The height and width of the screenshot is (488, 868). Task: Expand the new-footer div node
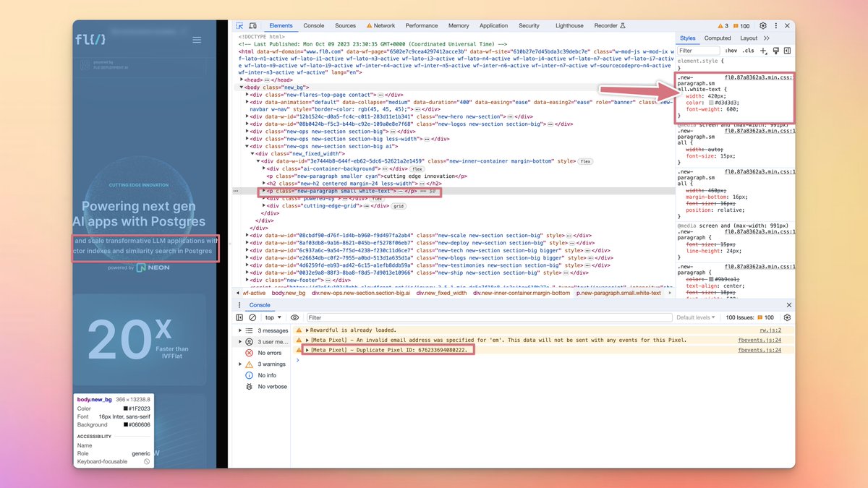(247, 279)
